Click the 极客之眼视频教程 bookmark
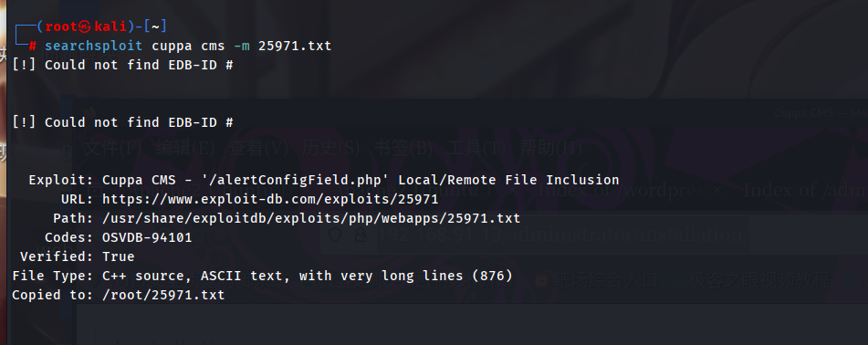This screenshot has width=868, height=345. click(x=759, y=280)
